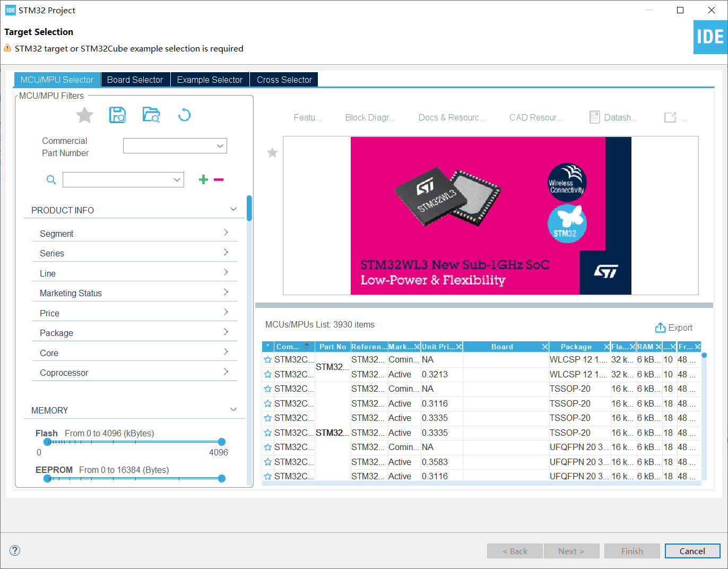Image resolution: width=728 pixels, height=569 pixels.
Task: Click the filter panel vertical scrollbar
Action: tap(249, 208)
